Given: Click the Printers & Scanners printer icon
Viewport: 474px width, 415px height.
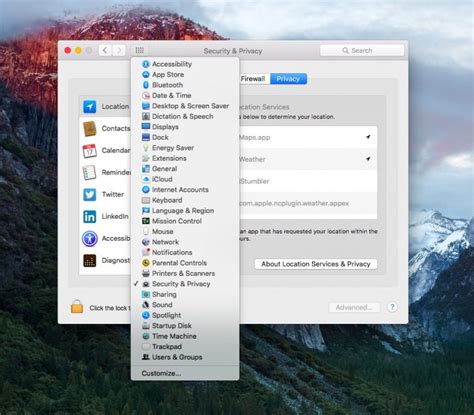Looking at the screenshot, I should (146, 273).
